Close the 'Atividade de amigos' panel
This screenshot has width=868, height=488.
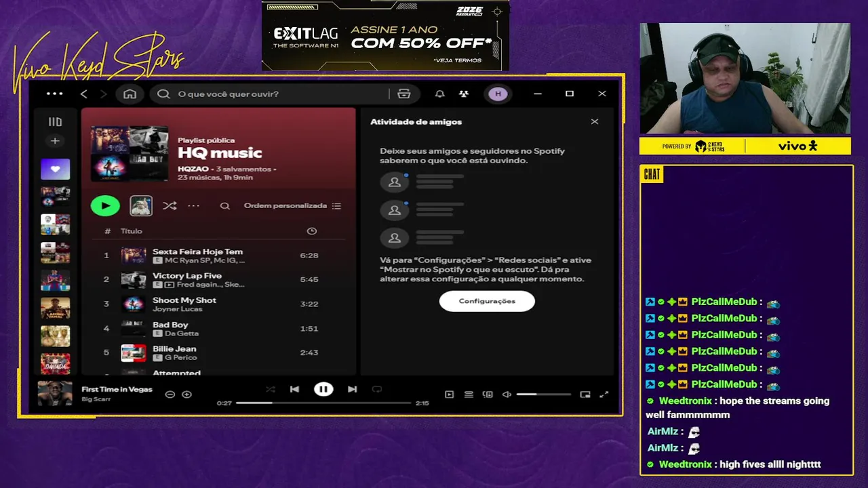point(595,122)
